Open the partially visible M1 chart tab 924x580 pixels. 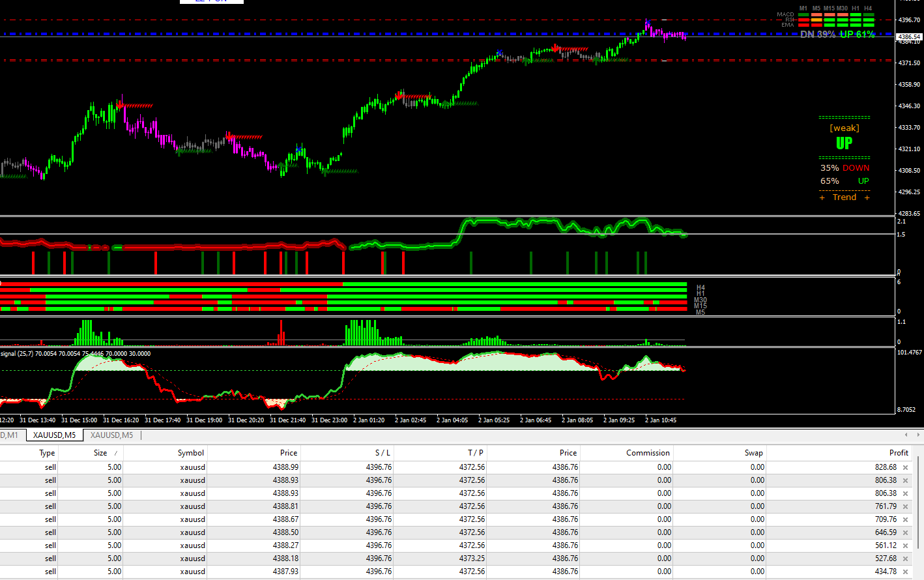[10, 435]
